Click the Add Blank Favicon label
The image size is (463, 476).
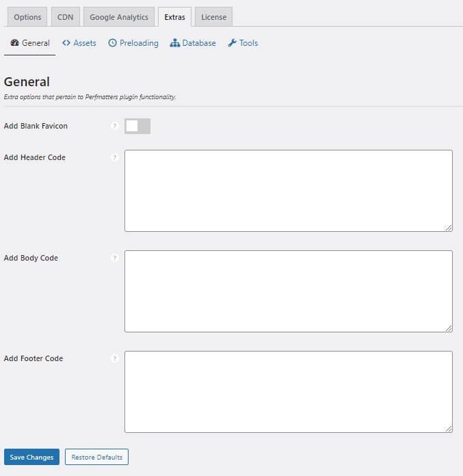36,126
